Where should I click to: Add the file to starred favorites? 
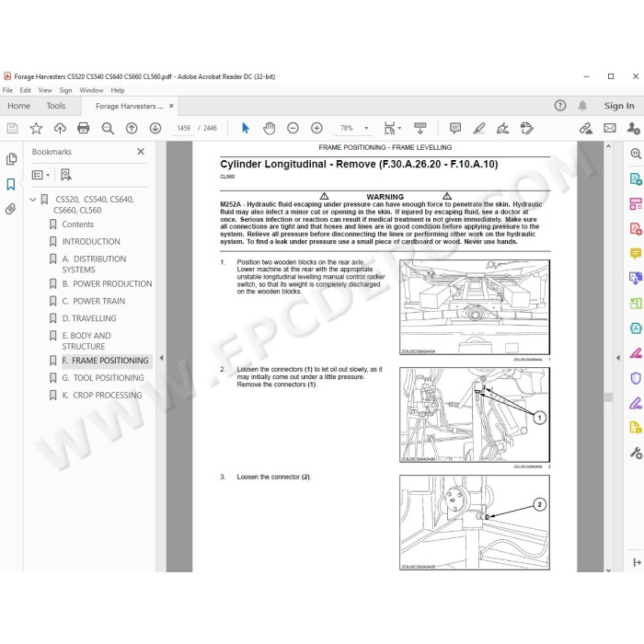pyautogui.click(x=36, y=129)
